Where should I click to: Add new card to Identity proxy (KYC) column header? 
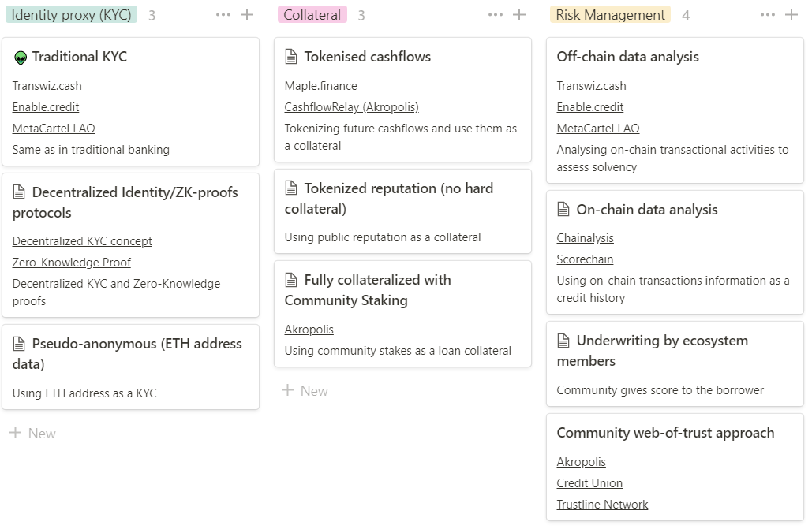(247, 14)
